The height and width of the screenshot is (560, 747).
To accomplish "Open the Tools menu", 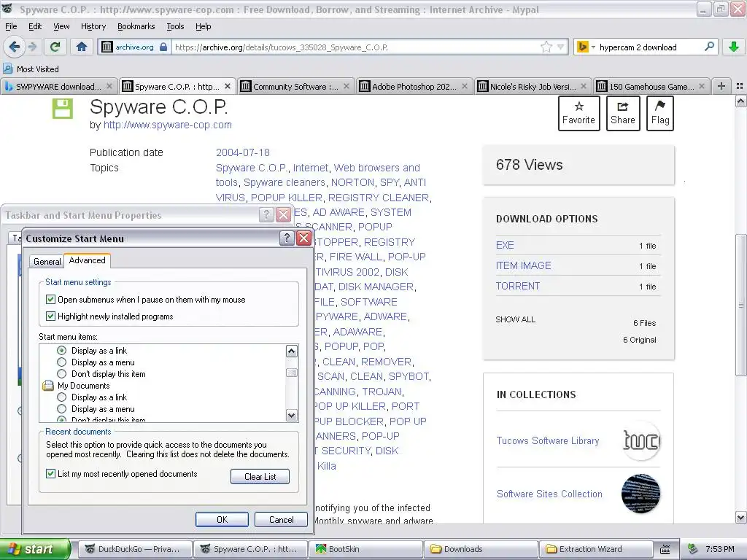I will pos(175,26).
